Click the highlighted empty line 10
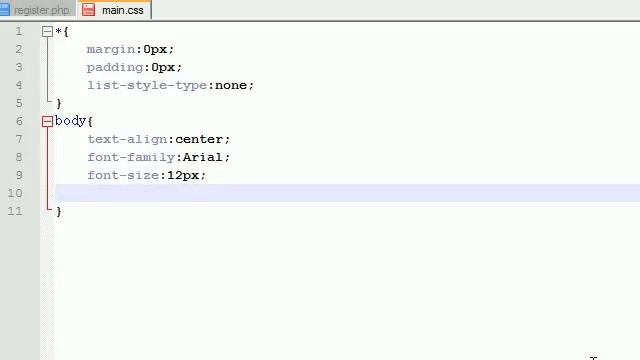640x360 pixels. point(347,193)
